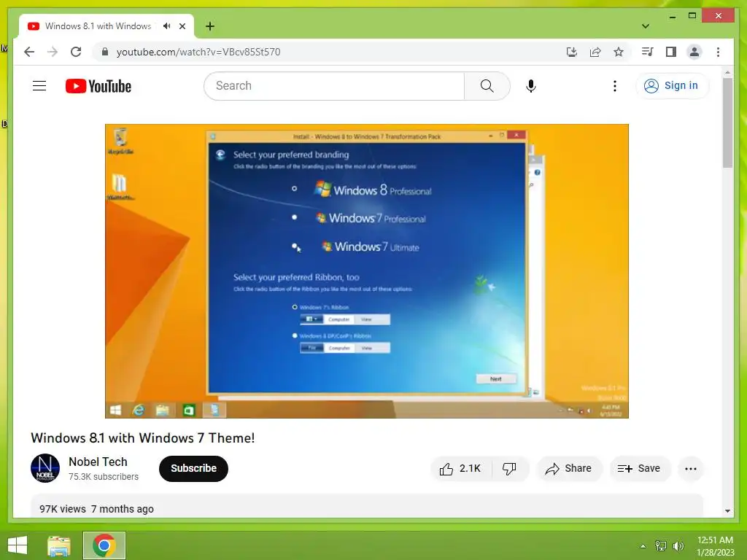Click the 75.3K subscribers text

(104, 477)
